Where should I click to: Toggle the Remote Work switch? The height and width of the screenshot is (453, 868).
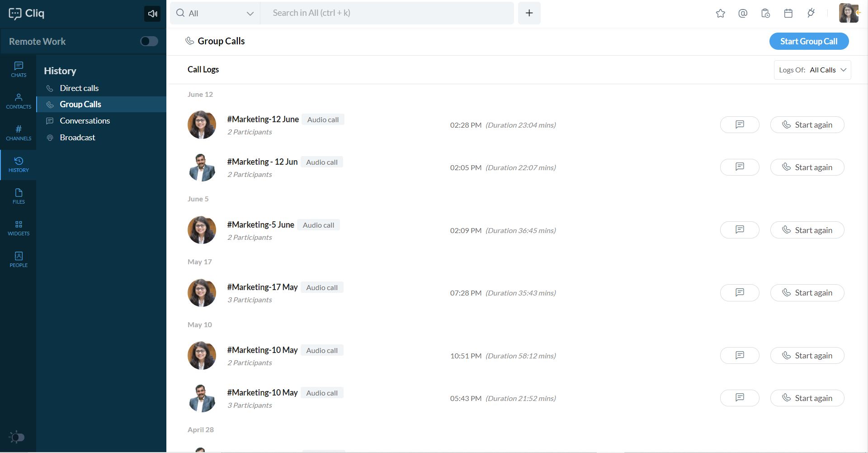(x=149, y=41)
